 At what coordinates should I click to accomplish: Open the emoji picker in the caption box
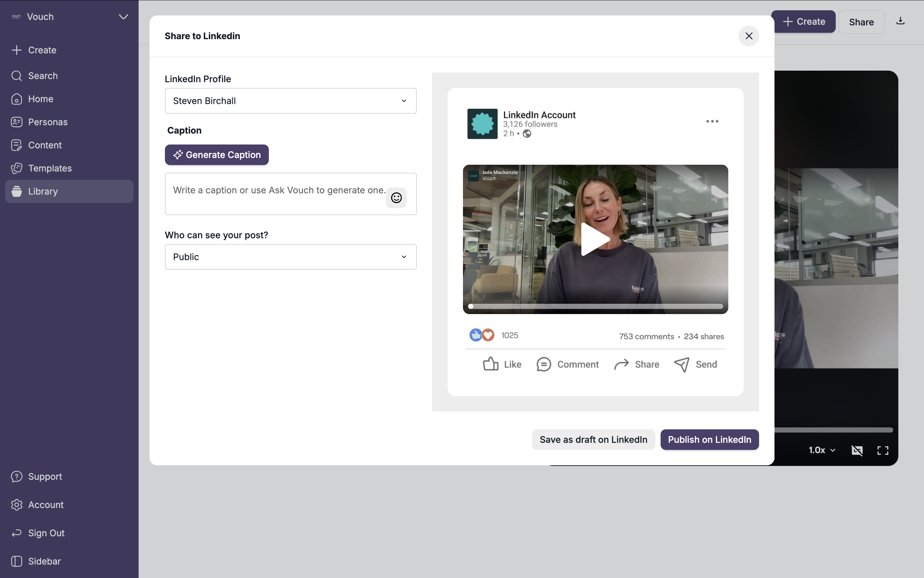point(396,197)
